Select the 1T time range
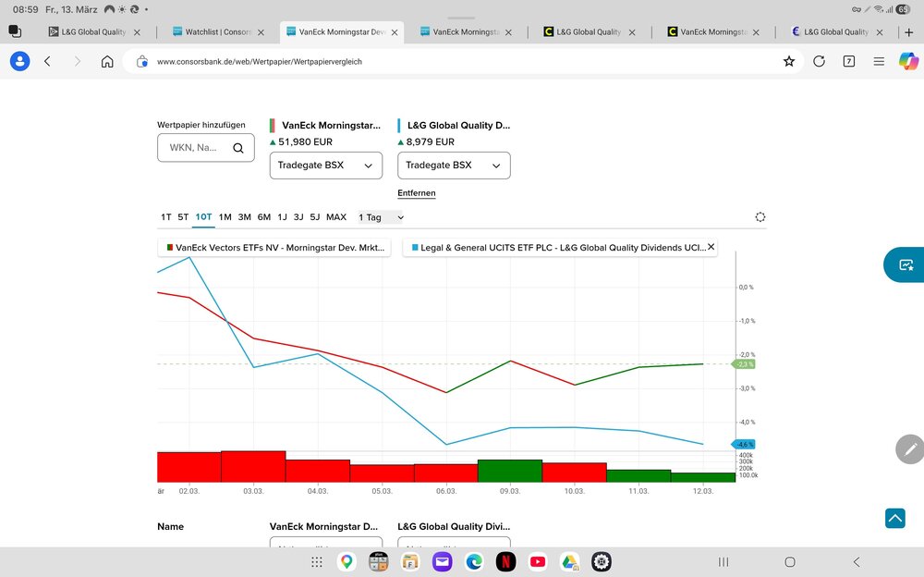The image size is (924, 577). [166, 217]
